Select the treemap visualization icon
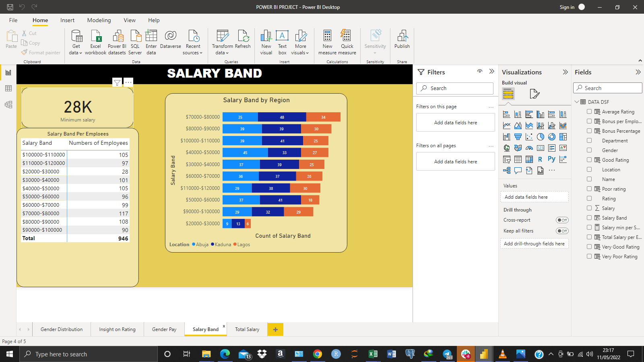This screenshot has width=644, height=362. click(563, 137)
